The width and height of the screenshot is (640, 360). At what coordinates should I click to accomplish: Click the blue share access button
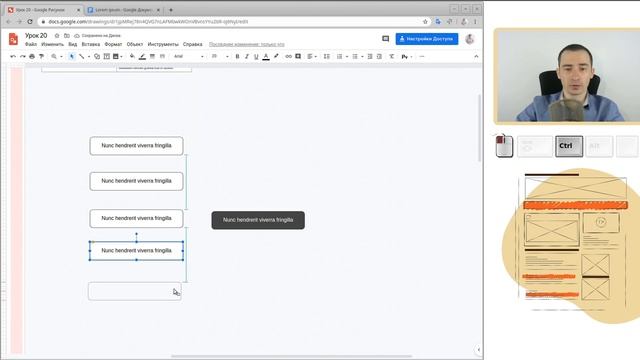pyautogui.click(x=427, y=39)
